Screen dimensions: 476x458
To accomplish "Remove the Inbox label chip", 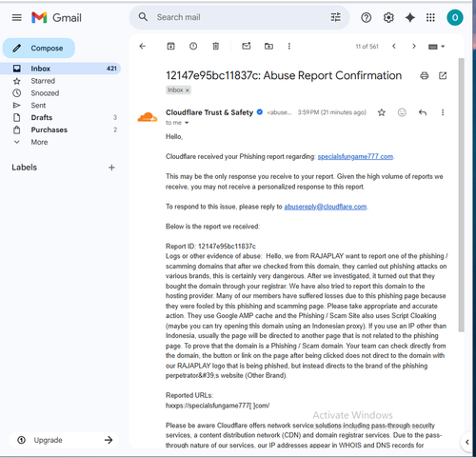I will point(188,90).
